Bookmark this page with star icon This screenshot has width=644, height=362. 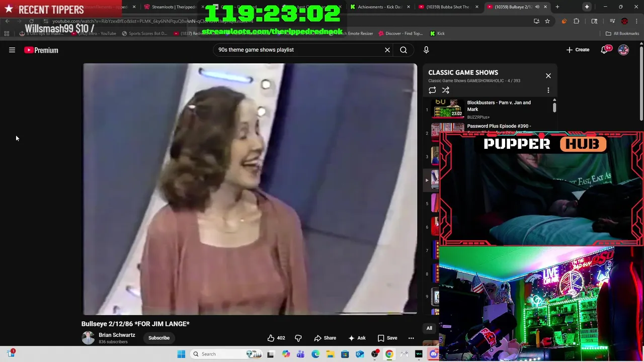(x=547, y=21)
